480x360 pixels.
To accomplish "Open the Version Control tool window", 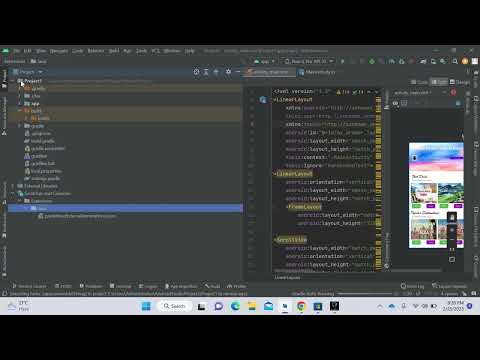I will point(29,286).
